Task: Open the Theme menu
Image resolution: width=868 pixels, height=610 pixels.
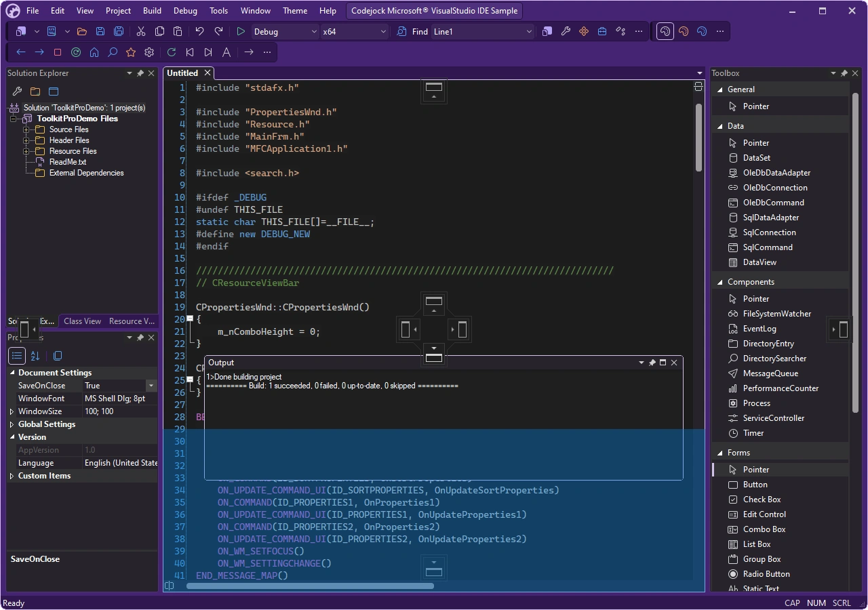Action: (x=295, y=11)
